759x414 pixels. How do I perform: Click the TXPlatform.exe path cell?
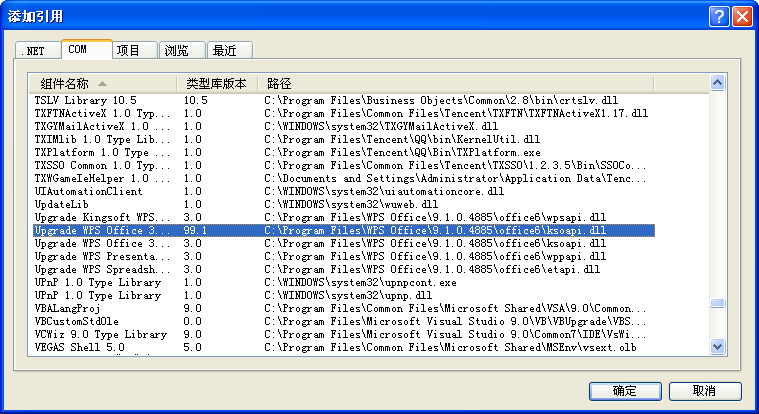[402, 153]
